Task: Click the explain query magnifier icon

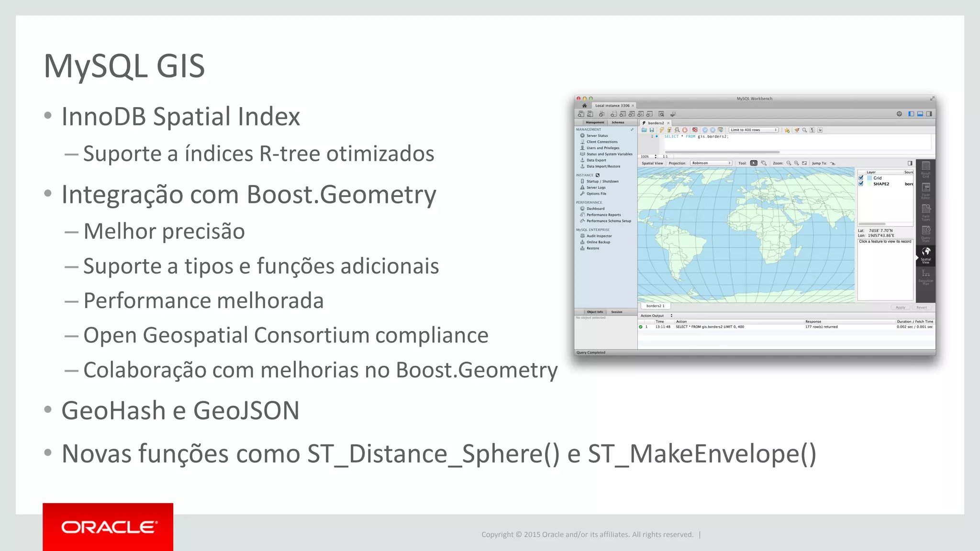Action: point(677,130)
